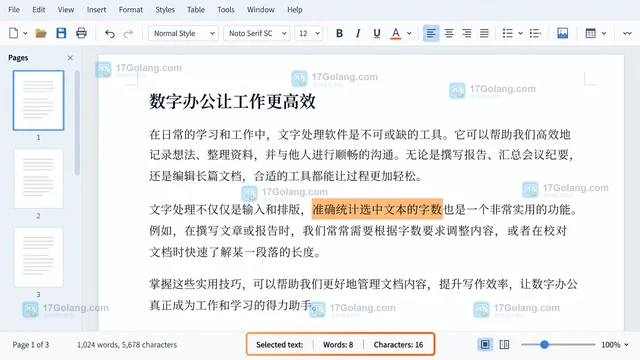Click the zoom slider handle

(x=544, y=345)
